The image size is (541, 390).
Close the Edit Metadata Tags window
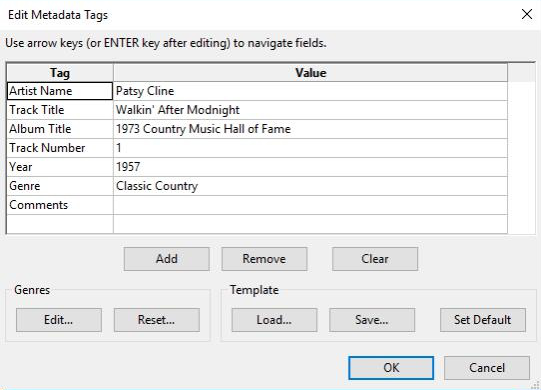pos(527,14)
